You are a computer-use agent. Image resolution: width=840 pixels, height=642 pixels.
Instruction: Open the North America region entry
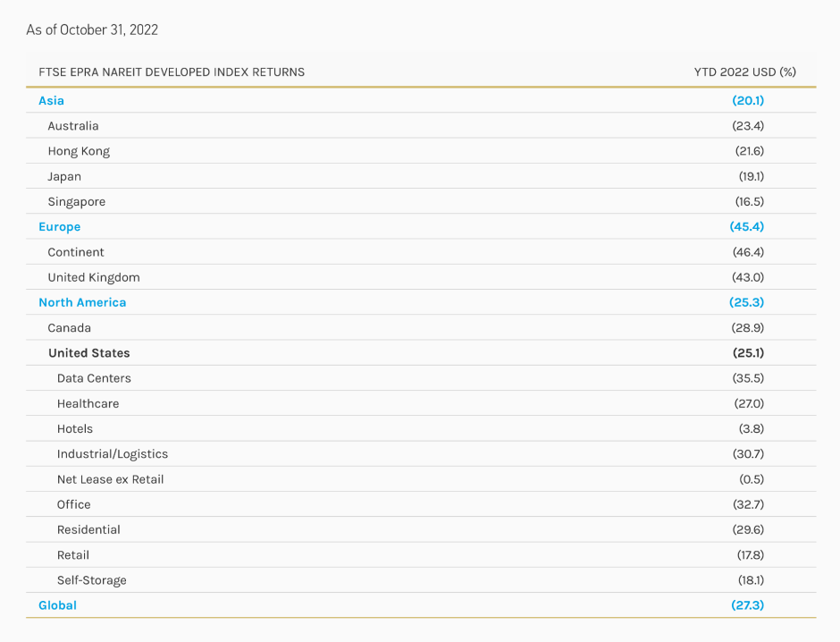click(x=82, y=302)
